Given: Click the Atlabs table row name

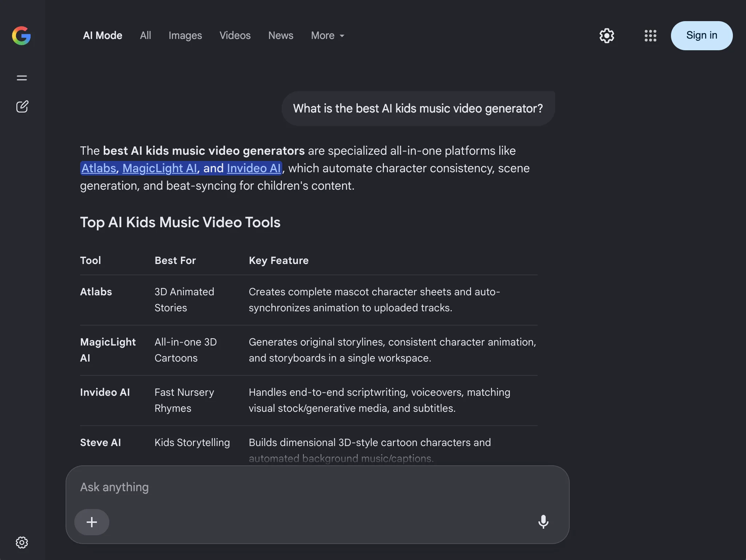Looking at the screenshot, I should (96, 292).
